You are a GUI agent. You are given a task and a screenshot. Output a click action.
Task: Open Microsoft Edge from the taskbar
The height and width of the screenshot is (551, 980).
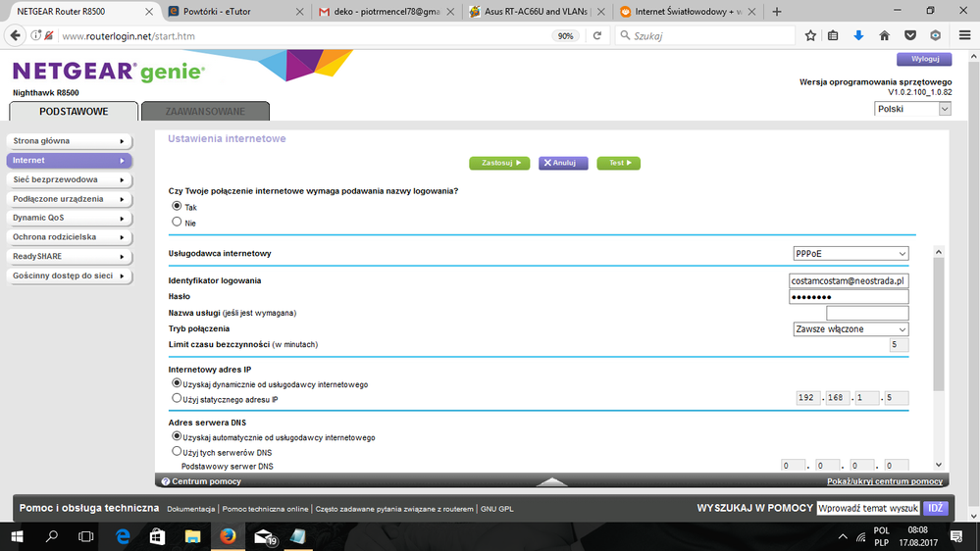coord(123,535)
